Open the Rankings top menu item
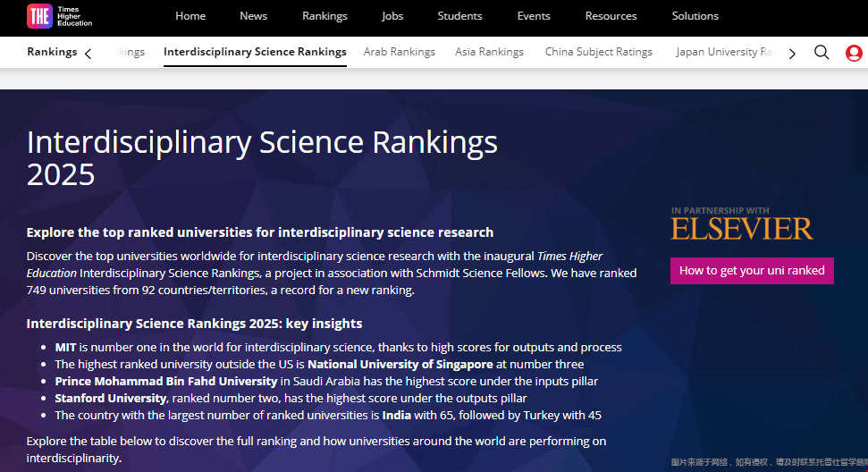 click(x=325, y=16)
